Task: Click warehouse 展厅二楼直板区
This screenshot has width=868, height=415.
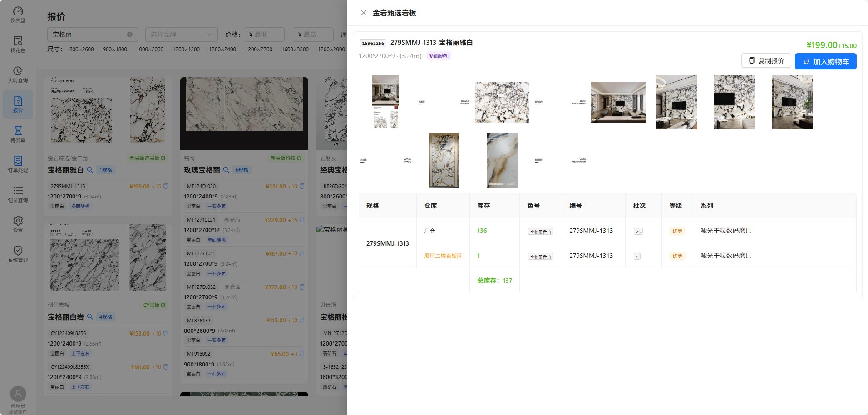Action: (443, 256)
